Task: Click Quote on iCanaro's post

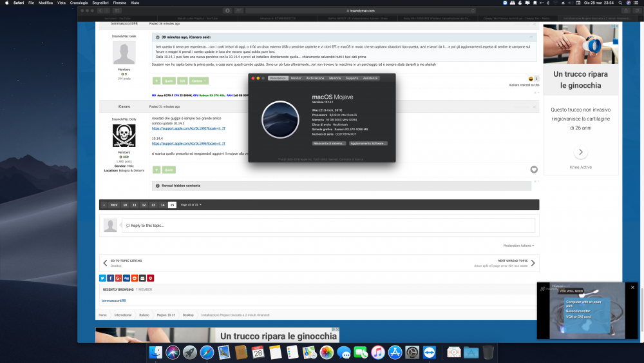Action: tap(169, 170)
